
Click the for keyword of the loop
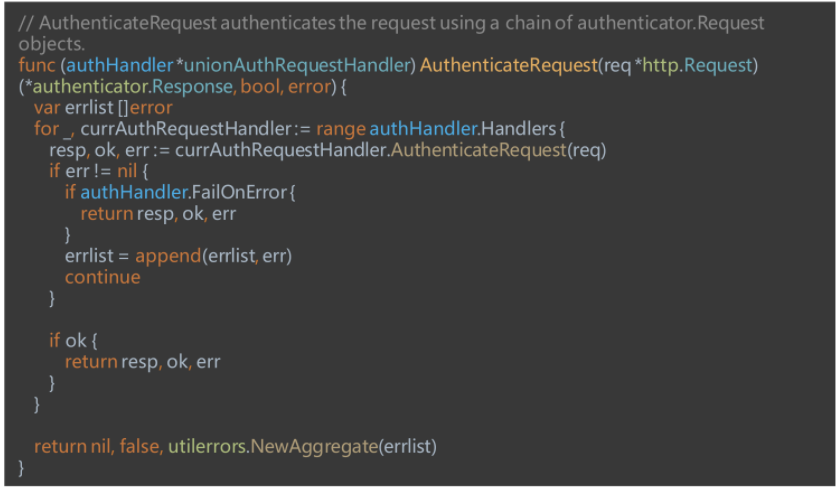tap(46, 129)
